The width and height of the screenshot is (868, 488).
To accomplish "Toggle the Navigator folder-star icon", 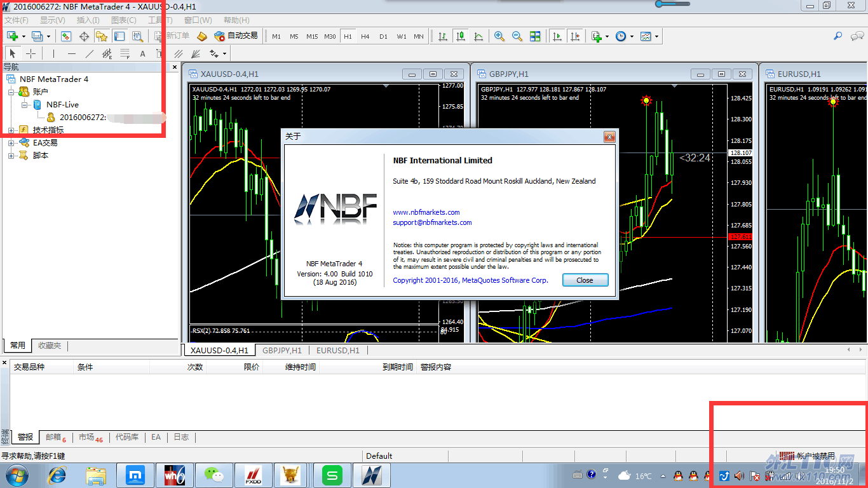I will pyautogui.click(x=102, y=36).
